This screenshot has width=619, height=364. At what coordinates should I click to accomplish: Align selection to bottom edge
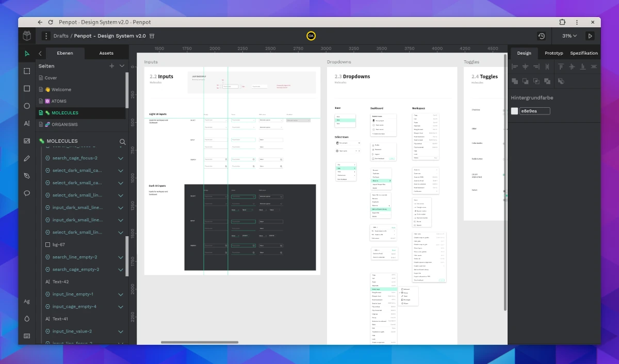583,67
